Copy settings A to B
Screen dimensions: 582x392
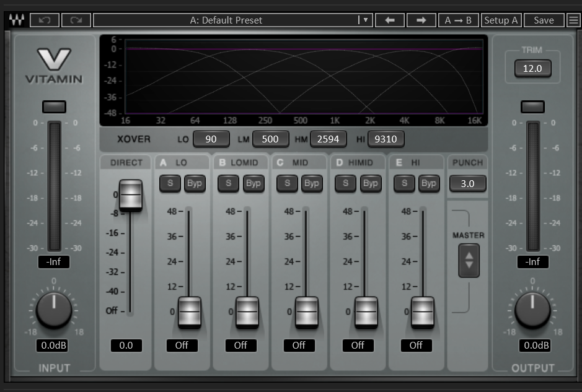(458, 20)
